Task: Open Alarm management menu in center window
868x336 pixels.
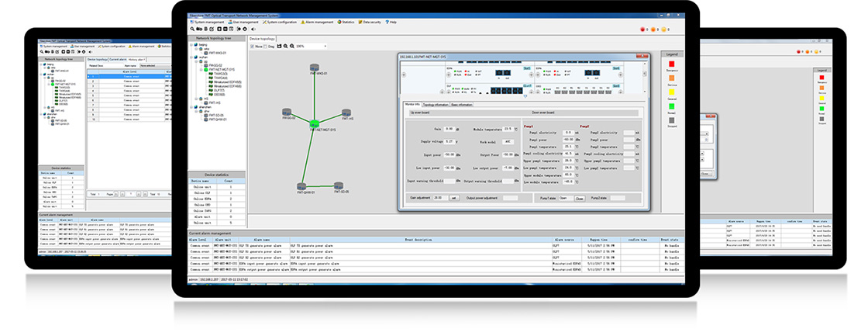Action: (317, 23)
